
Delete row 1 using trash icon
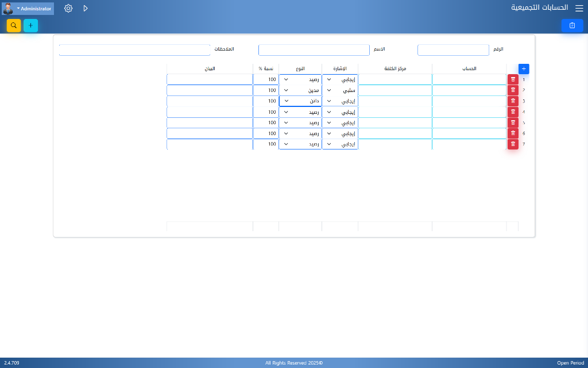tap(513, 79)
